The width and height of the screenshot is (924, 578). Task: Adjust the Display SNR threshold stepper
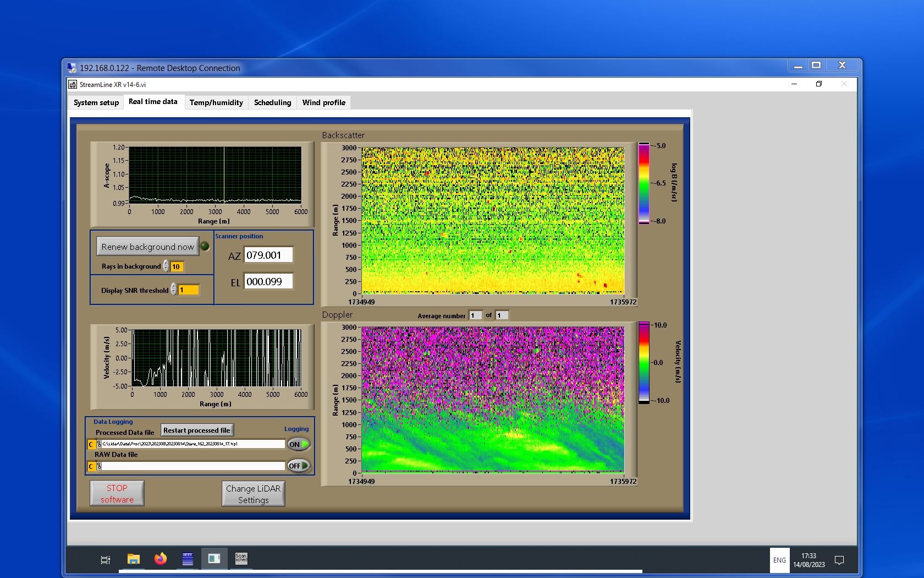[x=173, y=290]
